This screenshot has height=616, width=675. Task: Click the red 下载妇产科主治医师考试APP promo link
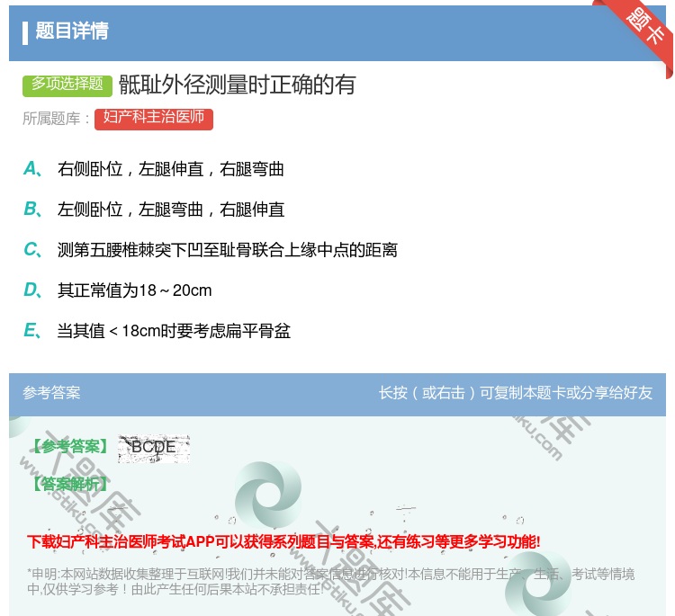tap(283, 541)
